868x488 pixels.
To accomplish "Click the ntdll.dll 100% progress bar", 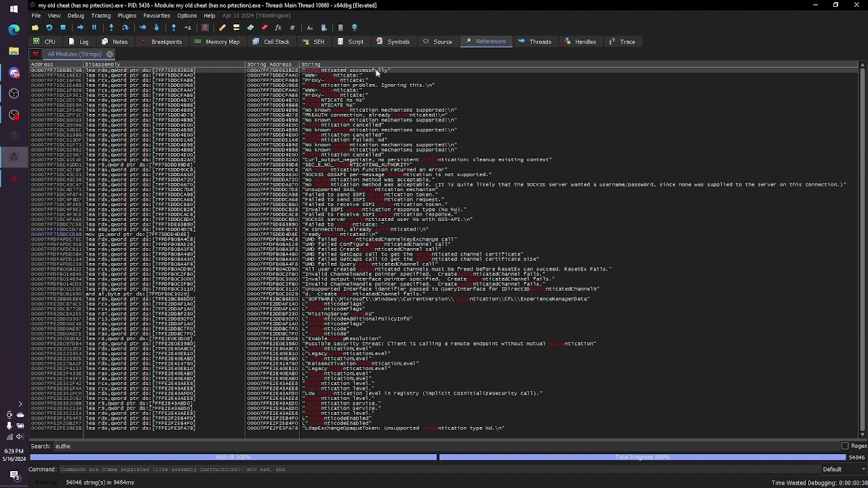I will tap(233, 457).
